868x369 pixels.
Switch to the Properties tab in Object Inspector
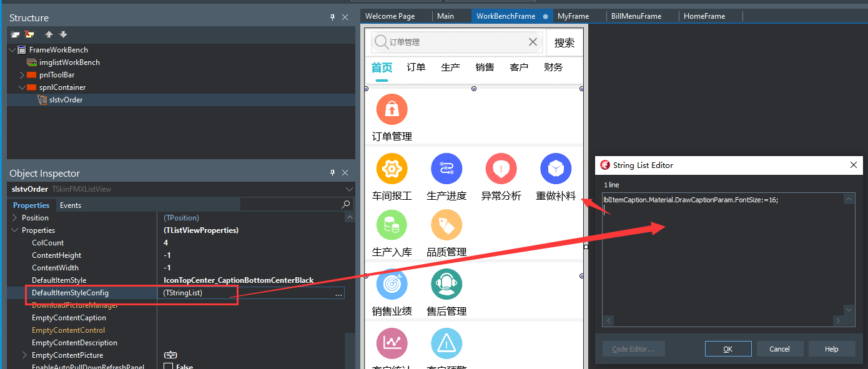[31, 205]
